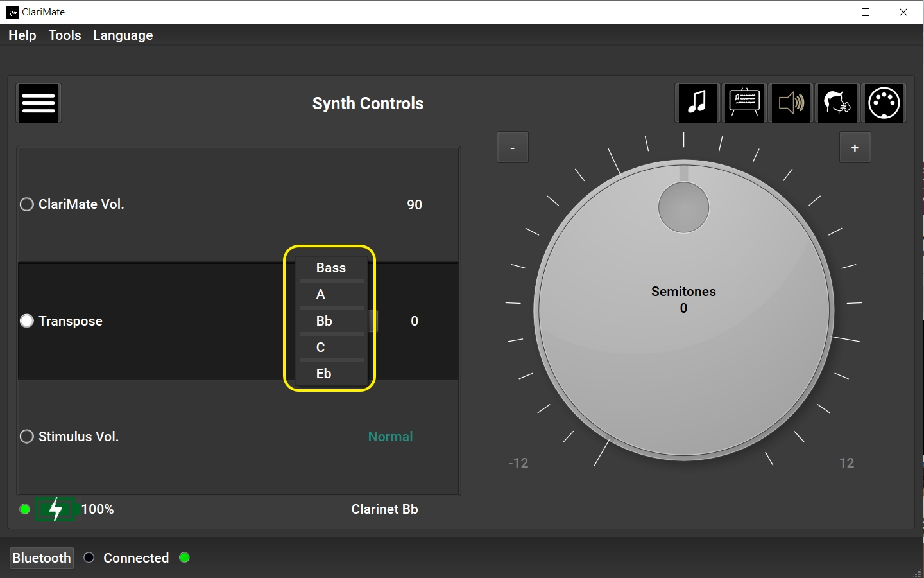The height and width of the screenshot is (578, 924).
Task: Click the 100% battery level text
Action: pyautogui.click(x=98, y=509)
